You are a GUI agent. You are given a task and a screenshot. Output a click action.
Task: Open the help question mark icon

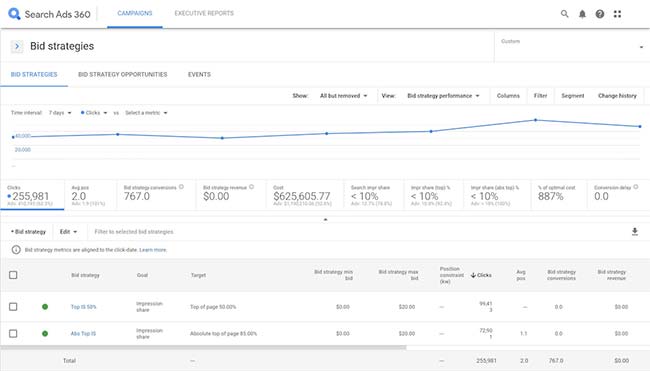coord(599,14)
